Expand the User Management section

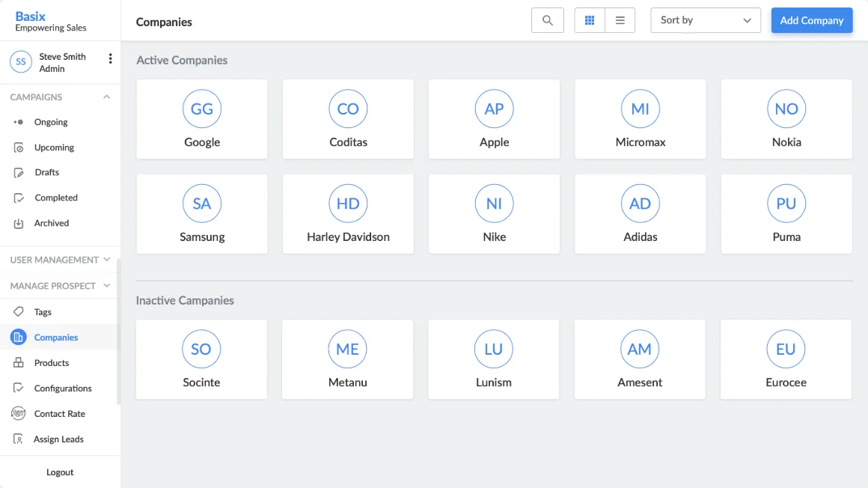point(107,259)
